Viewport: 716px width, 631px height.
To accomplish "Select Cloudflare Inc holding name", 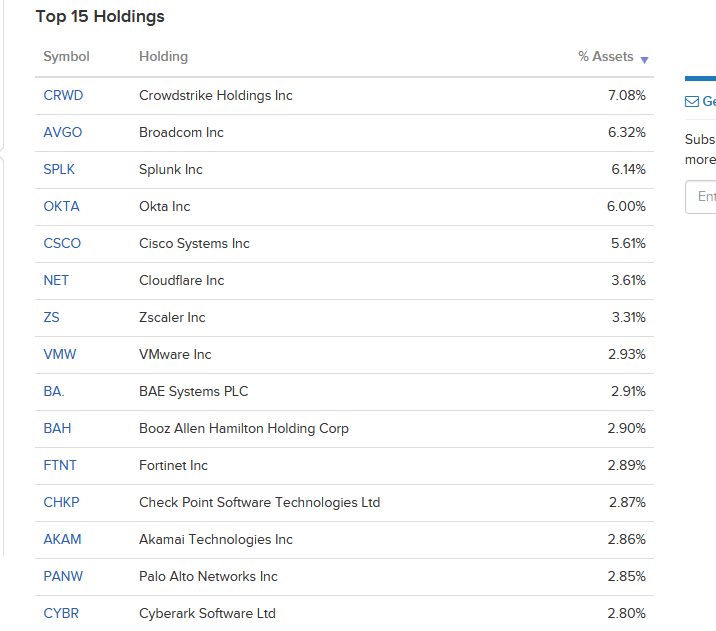I will pos(181,280).
